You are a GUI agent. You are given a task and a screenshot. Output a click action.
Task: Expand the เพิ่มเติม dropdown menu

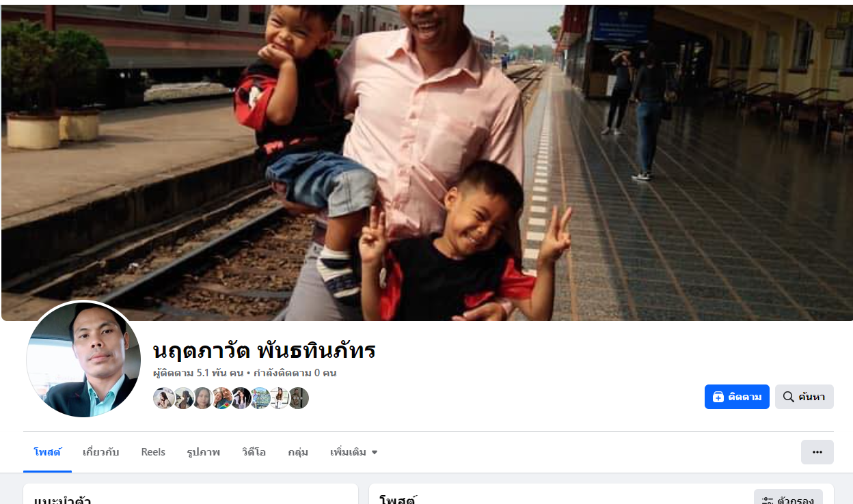coord(354,452)
